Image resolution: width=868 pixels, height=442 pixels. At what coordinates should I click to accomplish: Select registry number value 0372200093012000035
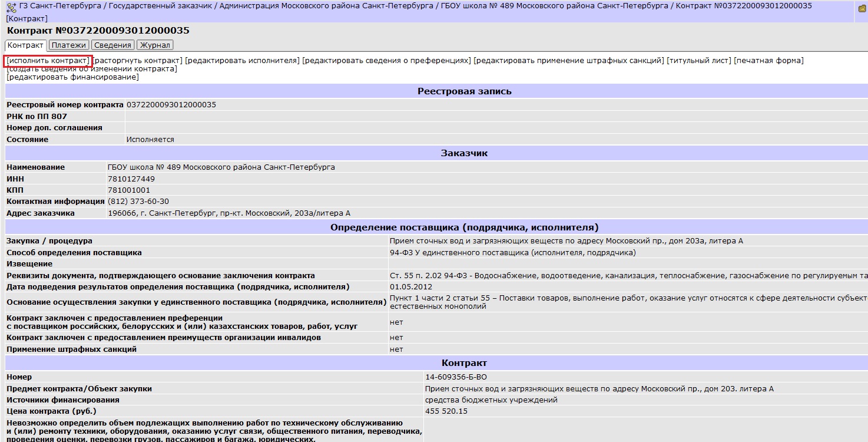click(171, 105)
